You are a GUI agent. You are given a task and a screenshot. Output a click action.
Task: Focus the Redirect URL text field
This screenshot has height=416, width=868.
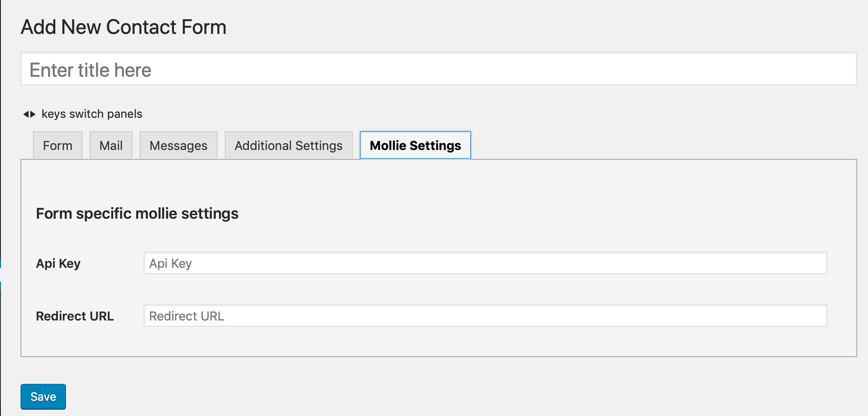(485, 316)
